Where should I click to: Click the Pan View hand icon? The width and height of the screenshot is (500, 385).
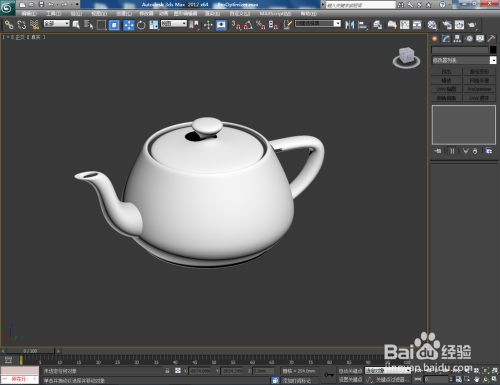pos(477,379)
